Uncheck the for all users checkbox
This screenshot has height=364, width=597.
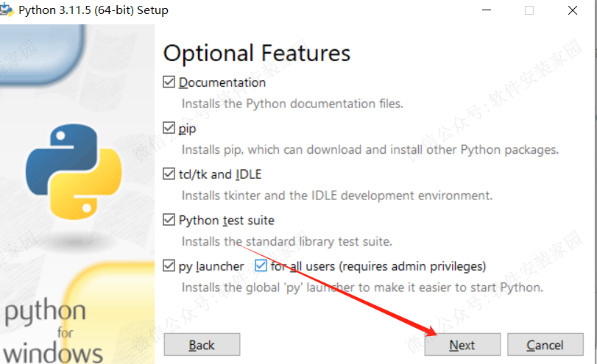coord(261,266)
